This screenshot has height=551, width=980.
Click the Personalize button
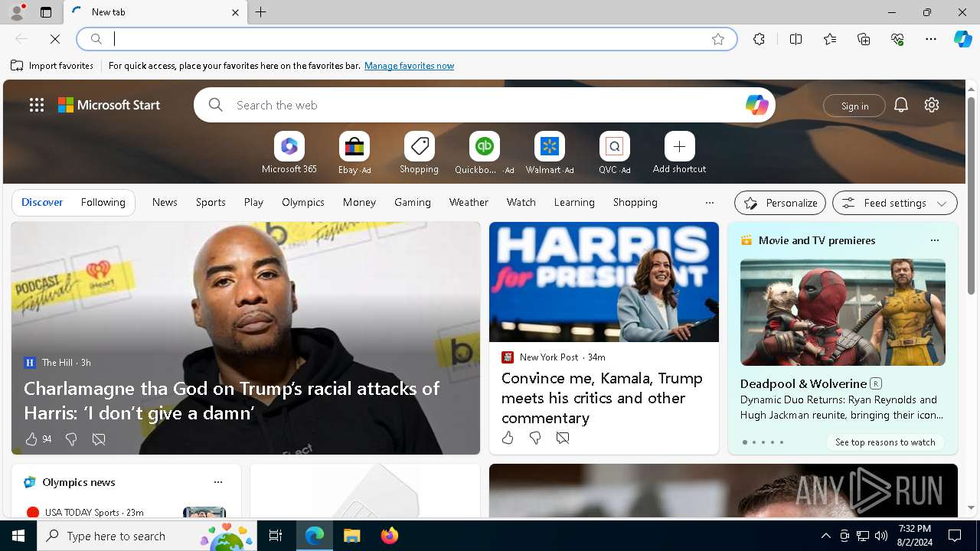point(780,203)
